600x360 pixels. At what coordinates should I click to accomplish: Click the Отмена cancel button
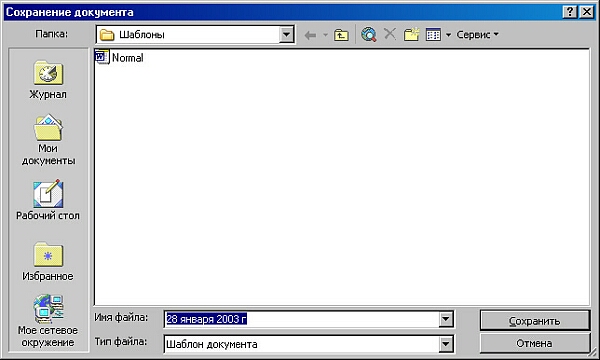point(535,343)
